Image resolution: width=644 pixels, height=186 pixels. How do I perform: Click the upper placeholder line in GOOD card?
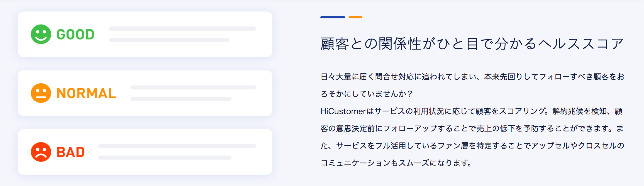coord(182,29)
